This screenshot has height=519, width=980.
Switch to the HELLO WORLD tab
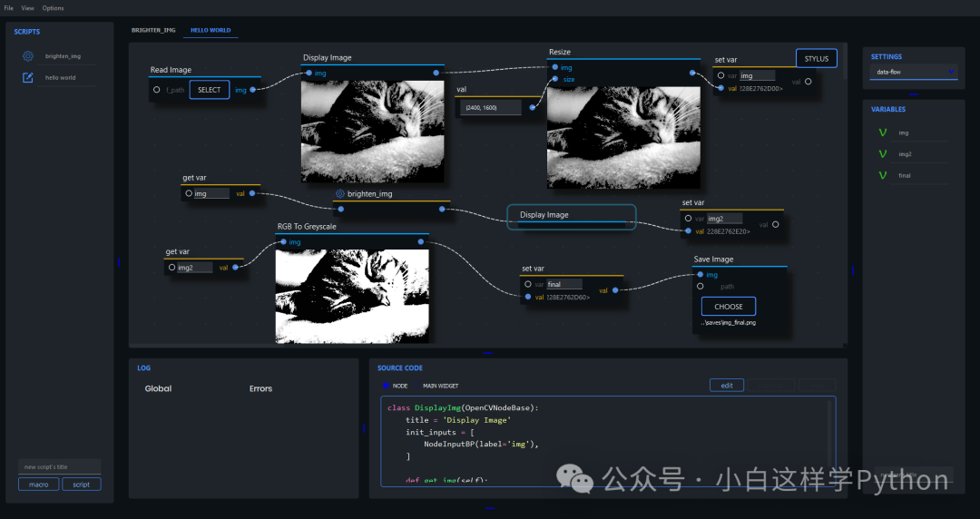(x=211, y=30)
